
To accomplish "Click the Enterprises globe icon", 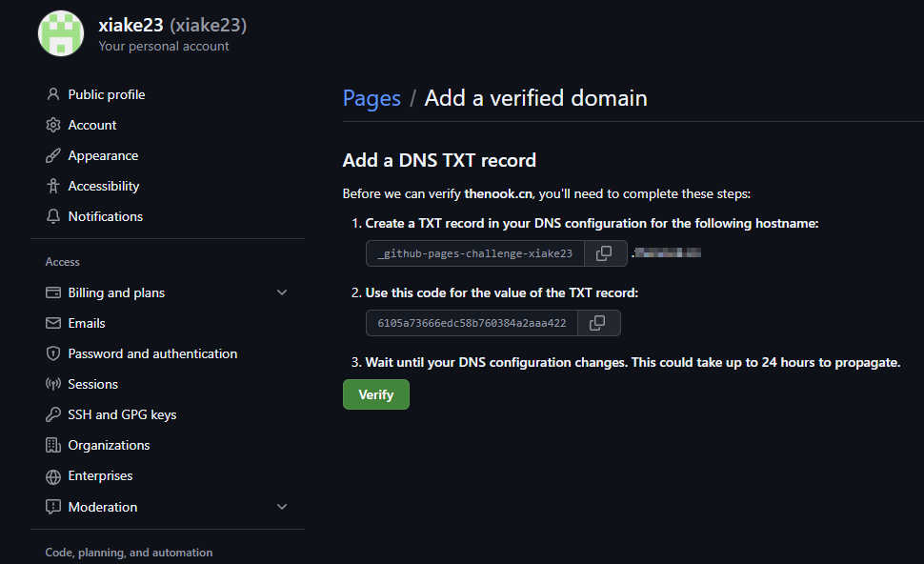I will [x=53, y=476].
